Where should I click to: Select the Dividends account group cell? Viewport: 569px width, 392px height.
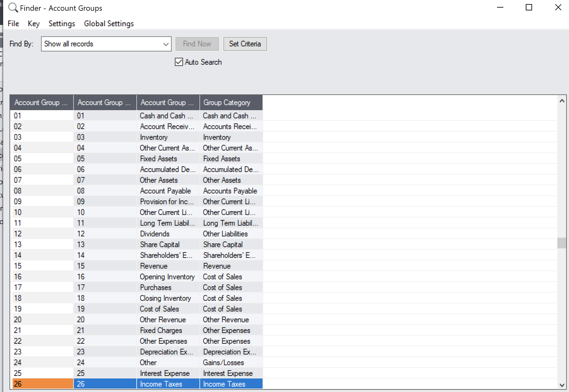click(x=168, y=234)
